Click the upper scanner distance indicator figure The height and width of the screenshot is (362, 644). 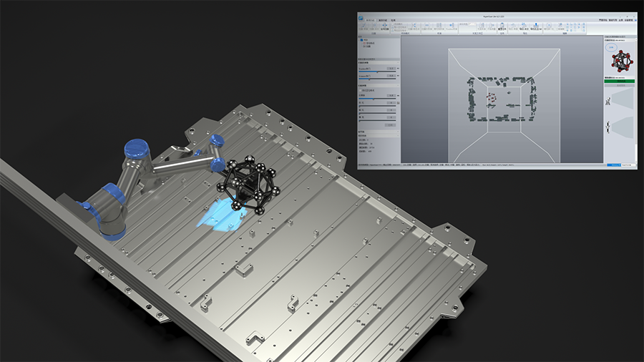point(609,102)
